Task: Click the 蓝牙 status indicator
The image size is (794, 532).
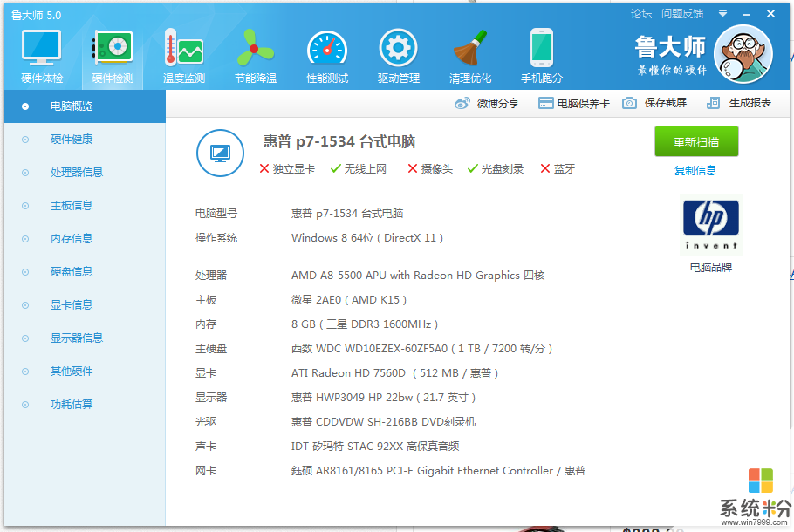Action: 558,168
